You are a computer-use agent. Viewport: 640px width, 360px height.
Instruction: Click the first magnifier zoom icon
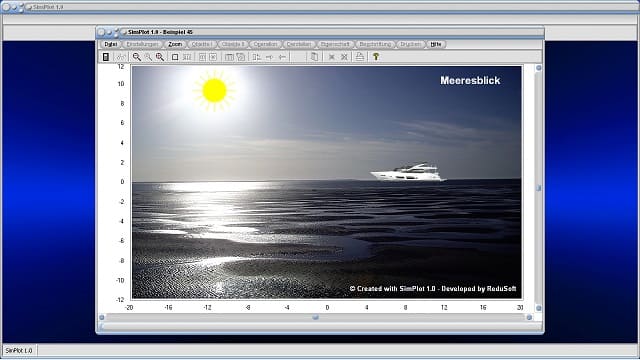[x=137, y=57]
